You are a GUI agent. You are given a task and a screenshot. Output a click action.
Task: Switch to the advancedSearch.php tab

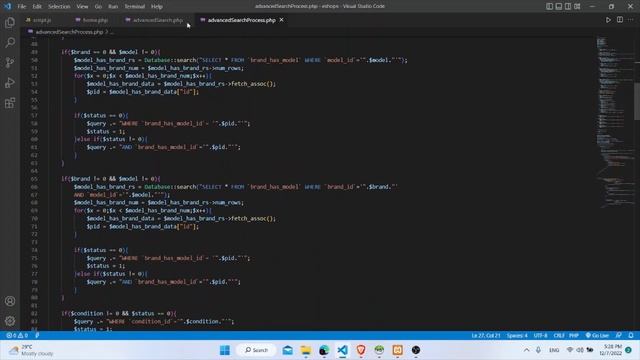(x=157, y=20)
